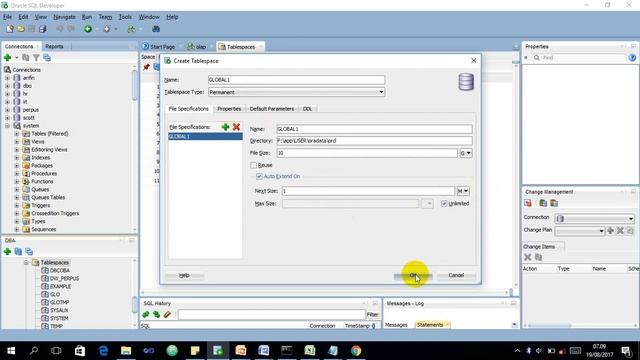
Task: Open the Navigate menu
Action: coord(64,17)
